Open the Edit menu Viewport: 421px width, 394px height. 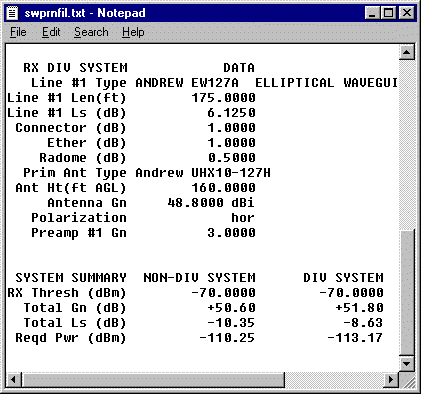(51, 32)
